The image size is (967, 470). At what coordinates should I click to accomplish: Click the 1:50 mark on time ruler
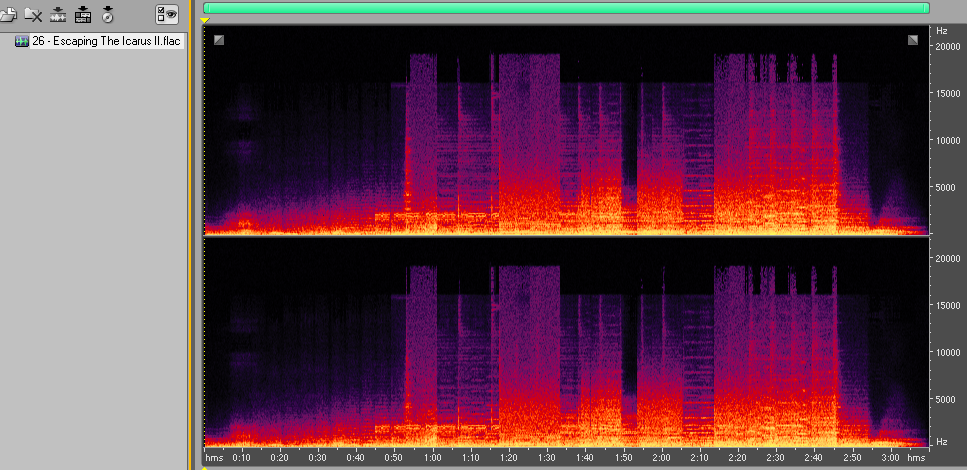(x=623, y=458)
